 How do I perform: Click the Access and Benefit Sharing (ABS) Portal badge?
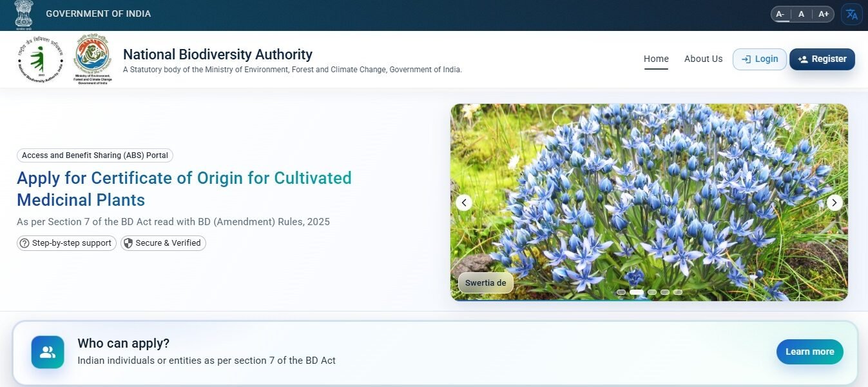94,155
